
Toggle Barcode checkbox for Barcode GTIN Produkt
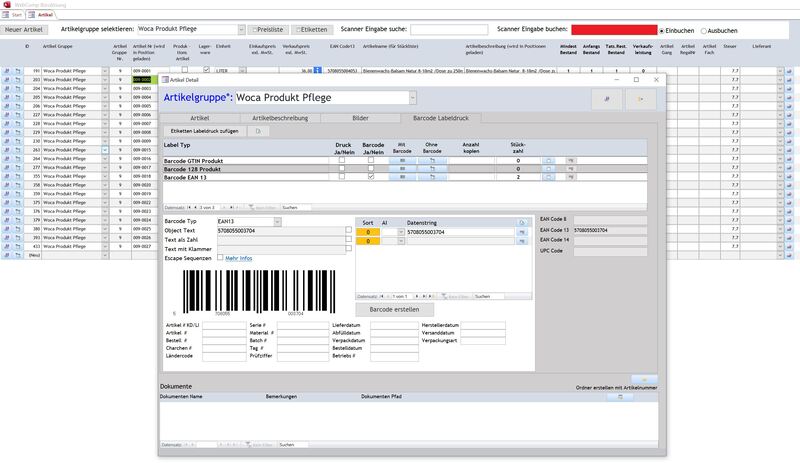371,160
